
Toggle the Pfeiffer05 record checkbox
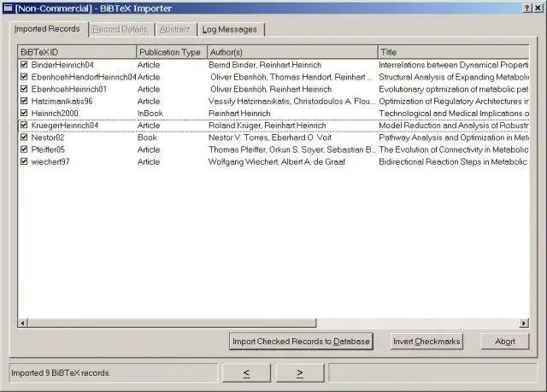click(24, 149)
